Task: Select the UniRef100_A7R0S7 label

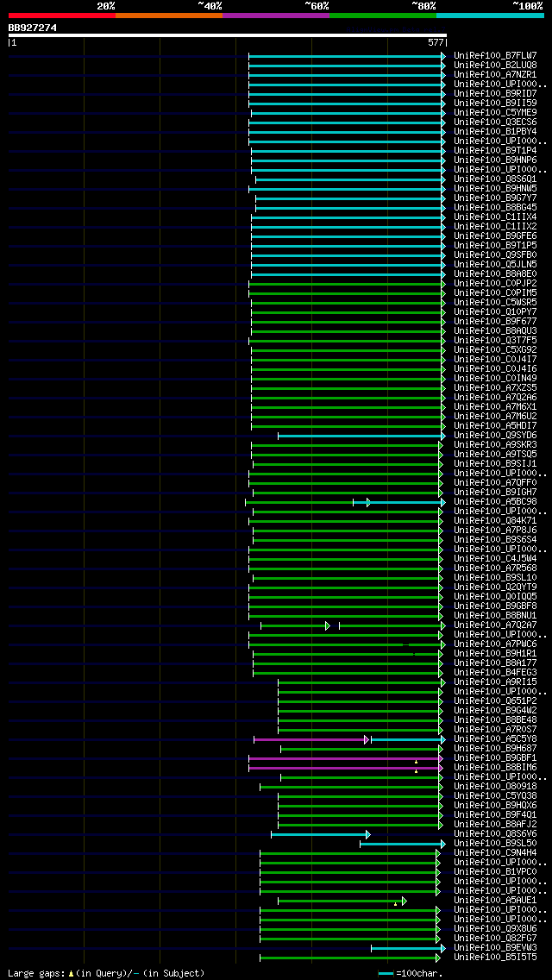Action: click(x=496, y=729)
